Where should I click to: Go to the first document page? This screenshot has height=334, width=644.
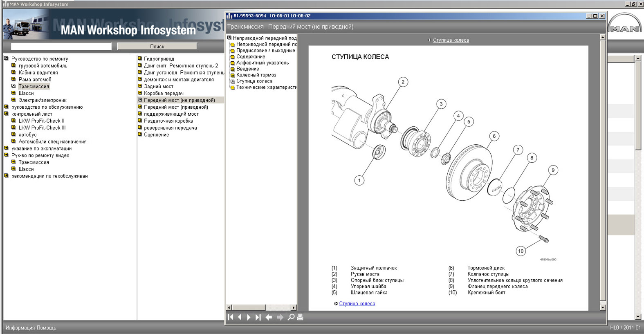pyautogui.click(x=231, y=317)
